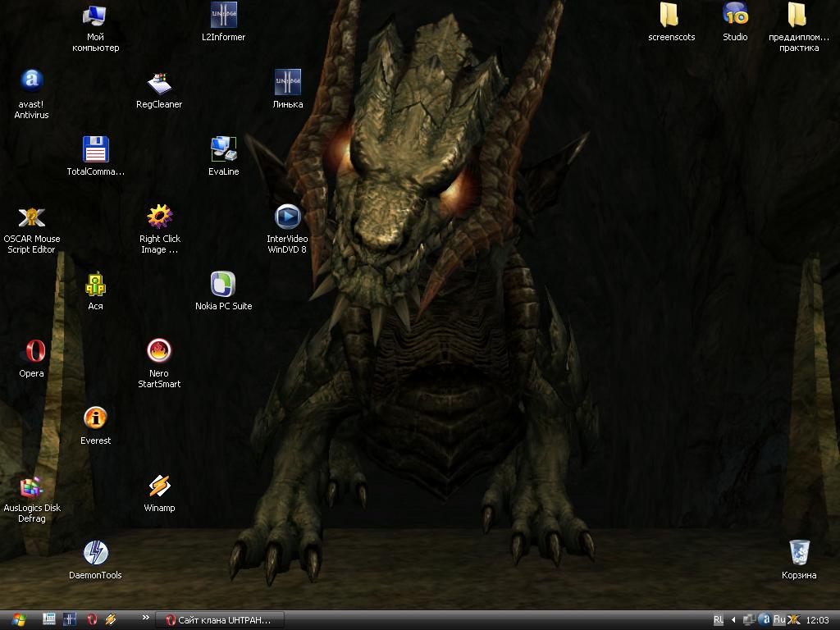The image size is (840, 630).
Task: Click the show desktop quick launch icon
Action: coord(48,619)
